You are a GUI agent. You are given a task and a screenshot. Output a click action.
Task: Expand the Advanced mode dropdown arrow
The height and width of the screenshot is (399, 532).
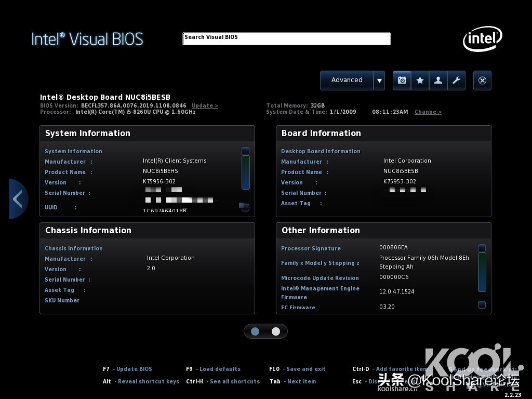click(379, 80)
